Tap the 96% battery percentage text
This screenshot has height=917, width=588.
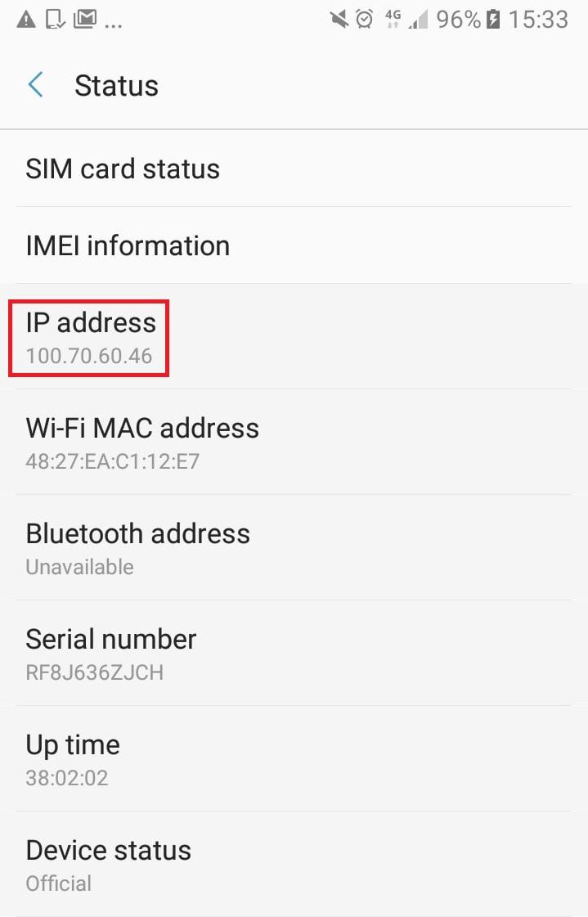pos(459,20)
